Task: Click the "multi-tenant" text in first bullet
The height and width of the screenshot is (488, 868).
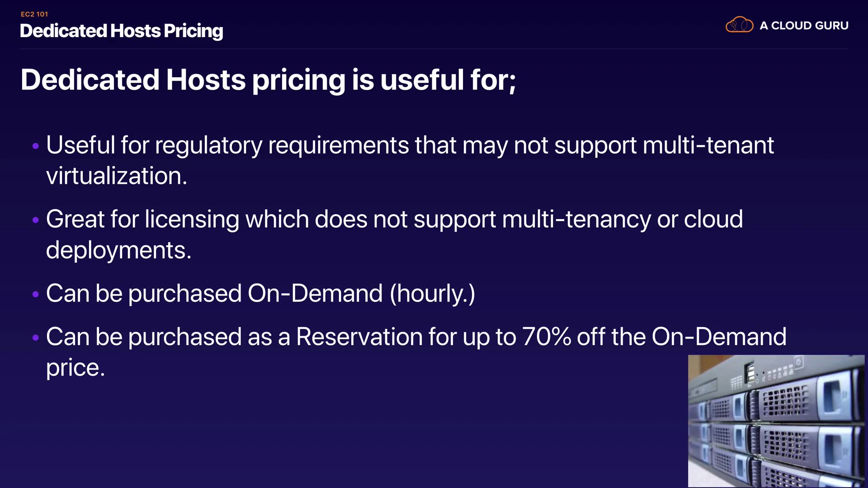Action: point(708,145)
